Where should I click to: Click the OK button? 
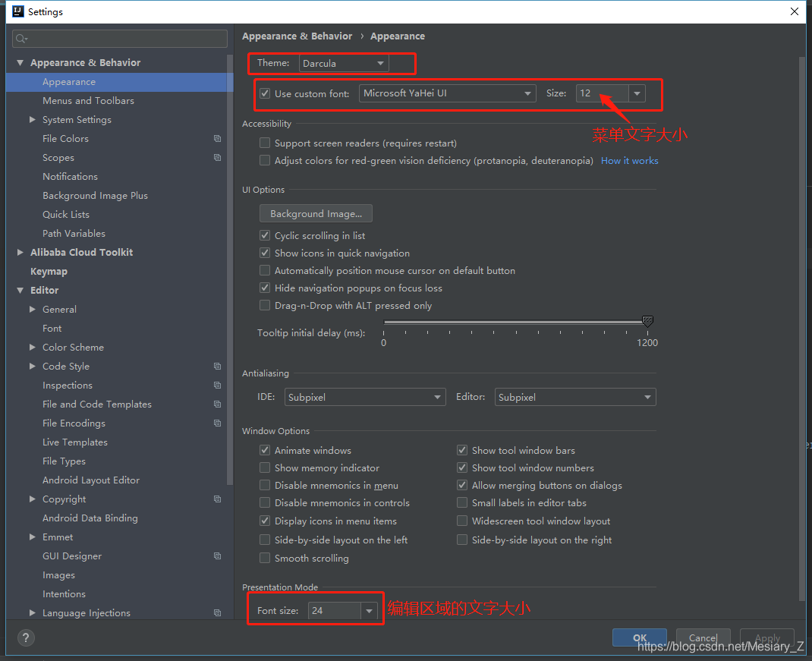(x=640, y=637)
